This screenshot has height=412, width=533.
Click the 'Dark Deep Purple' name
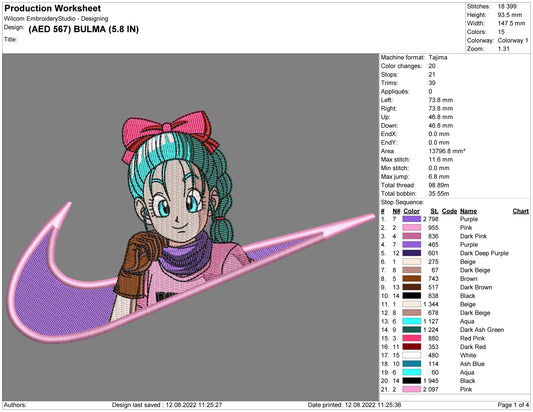point(484,253)
